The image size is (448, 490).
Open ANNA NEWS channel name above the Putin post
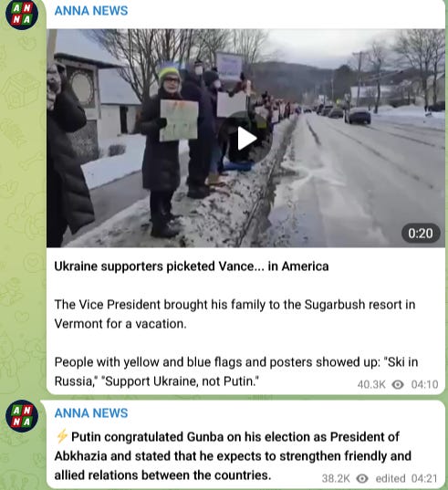coord(91,412)
